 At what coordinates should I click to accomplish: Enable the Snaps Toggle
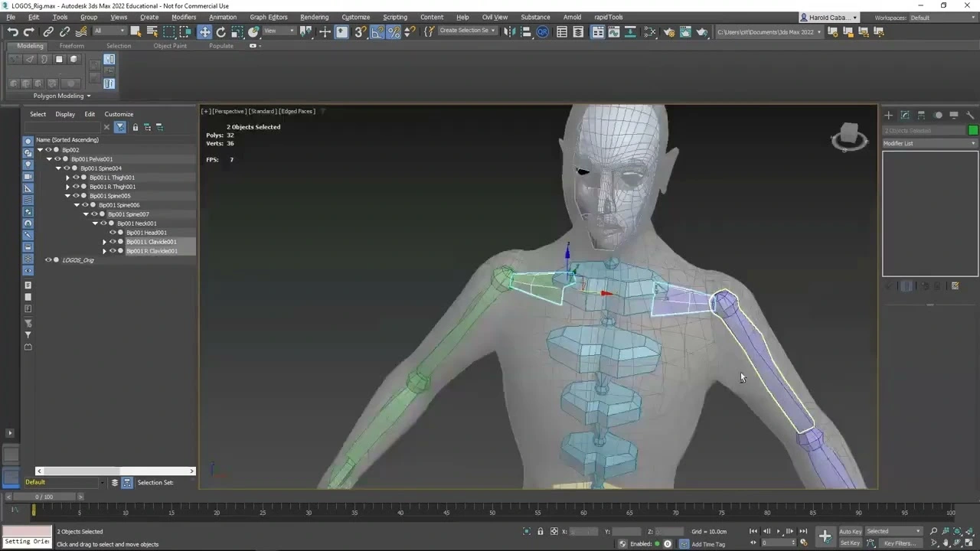tap(359, 31)
